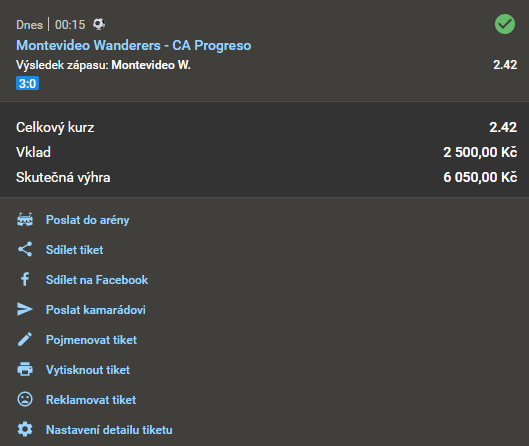Choose Pojmenovat tiket
The image size is (529, 446).
coord(91,340)
